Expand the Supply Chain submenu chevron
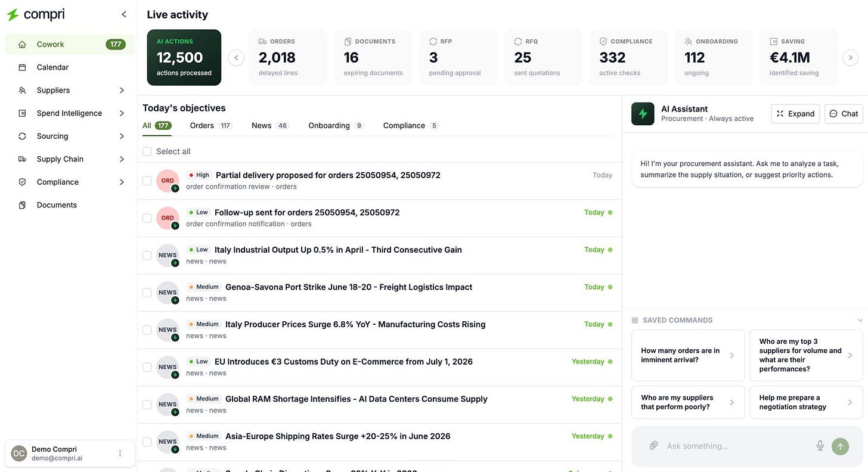 click(x=122, y=159)
